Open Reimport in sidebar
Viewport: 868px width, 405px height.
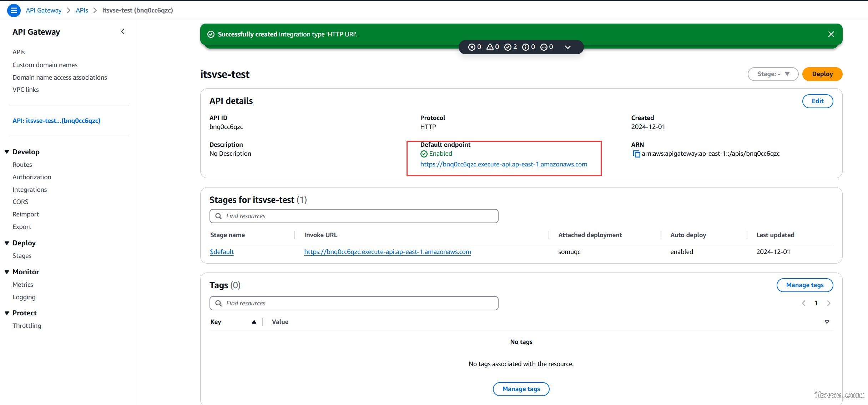pos(26,214)
